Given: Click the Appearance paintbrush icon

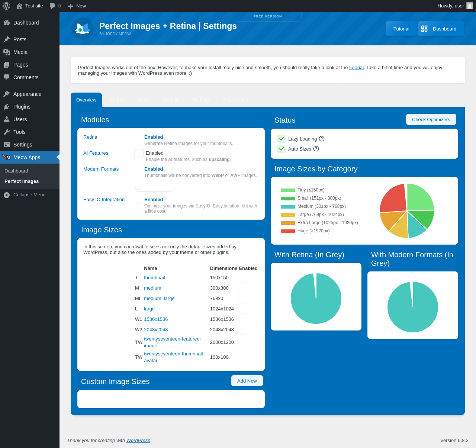Looking at the screenshot, I should point(7,94).
